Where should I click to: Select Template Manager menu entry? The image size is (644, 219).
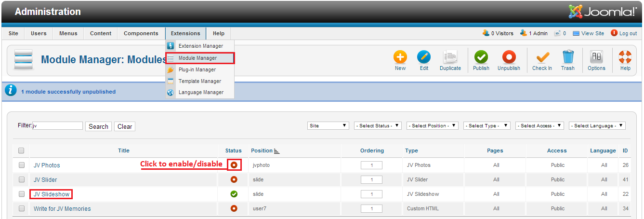[200, 81]
